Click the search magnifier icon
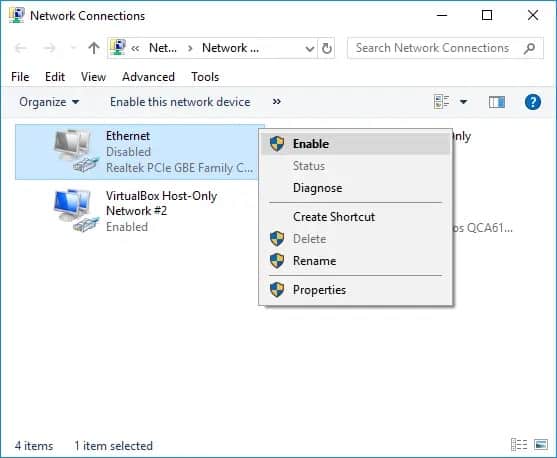The image size is (557, 458). (529, 48)
